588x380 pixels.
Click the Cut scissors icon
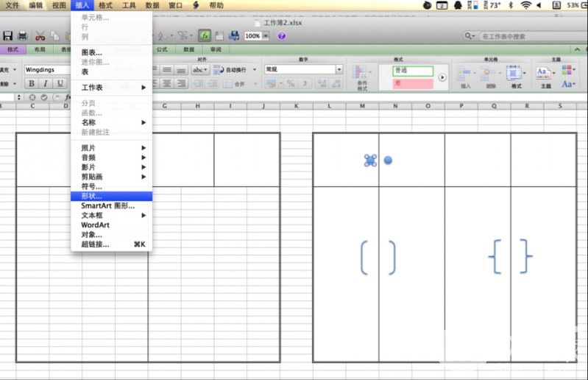[x=40, y=35]
